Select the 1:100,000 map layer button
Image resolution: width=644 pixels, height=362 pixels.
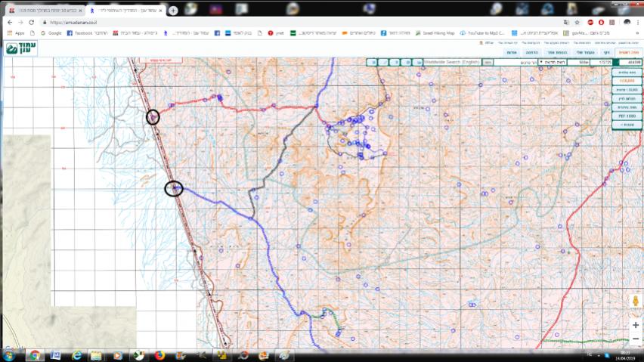tap(627, 79)
